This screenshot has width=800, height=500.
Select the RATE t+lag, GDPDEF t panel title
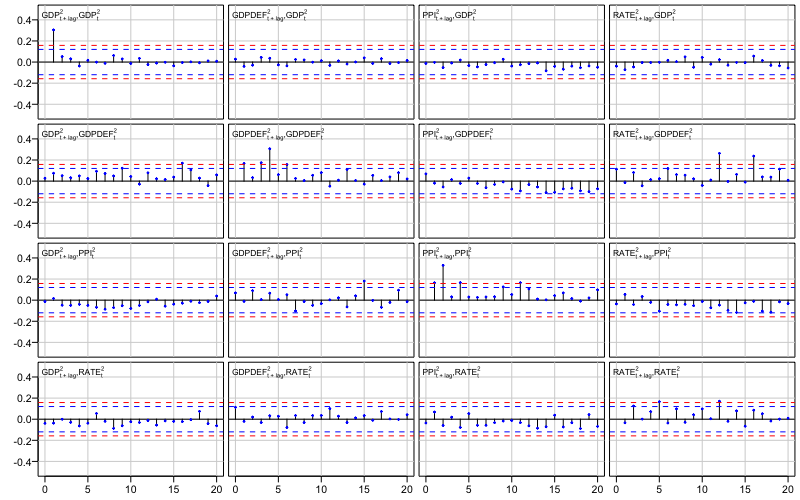[653, 134]
